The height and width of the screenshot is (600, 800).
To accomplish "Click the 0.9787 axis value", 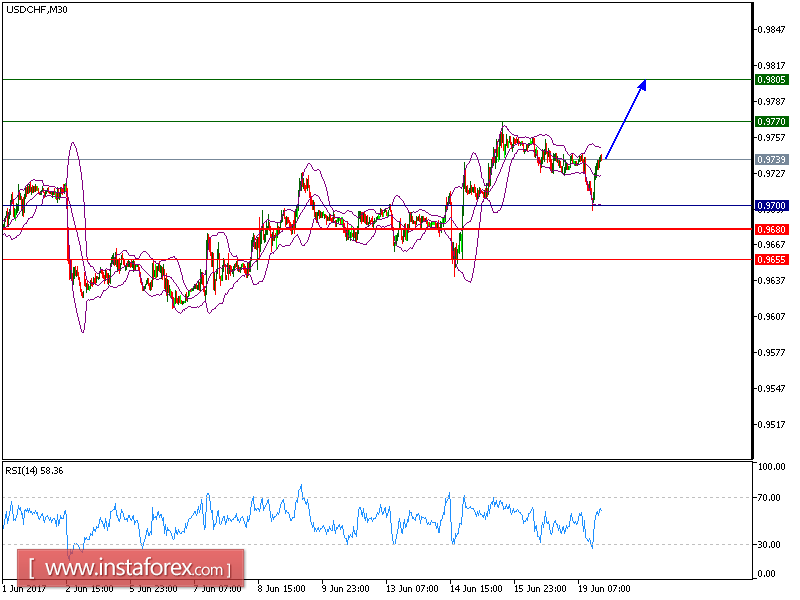I will point(771,102).
